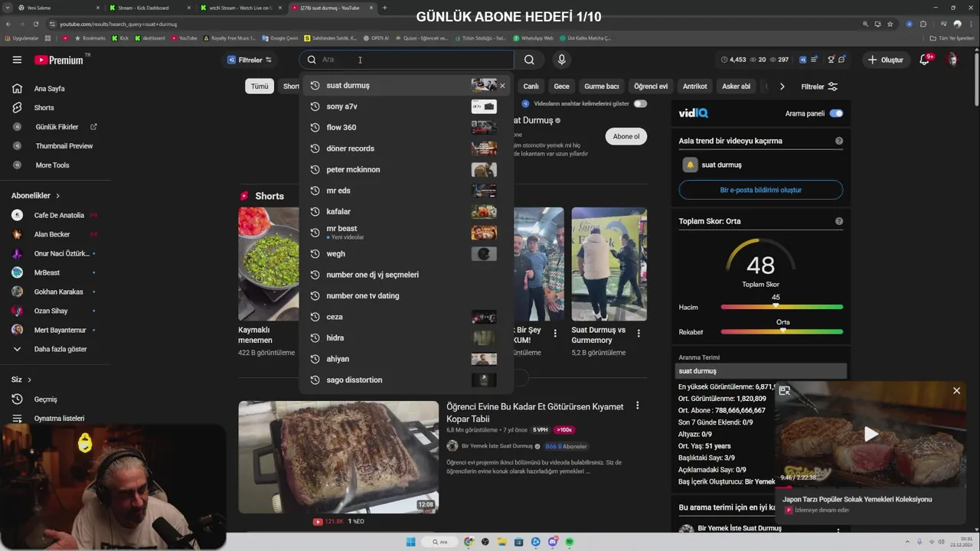Open Chrome extensions puzzle icon
This screenshot has width=980, height=551.
[923, 24]
